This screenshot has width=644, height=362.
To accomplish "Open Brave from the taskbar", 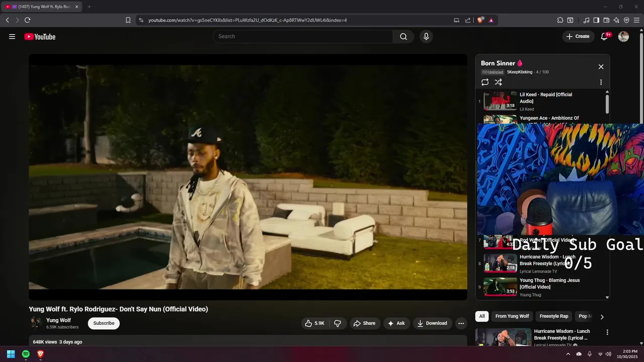I will [41, 354].
